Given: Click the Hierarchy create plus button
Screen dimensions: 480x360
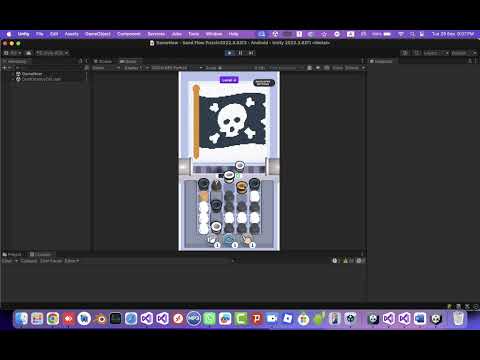Looking at the screenshot, I should click(5, 68).
